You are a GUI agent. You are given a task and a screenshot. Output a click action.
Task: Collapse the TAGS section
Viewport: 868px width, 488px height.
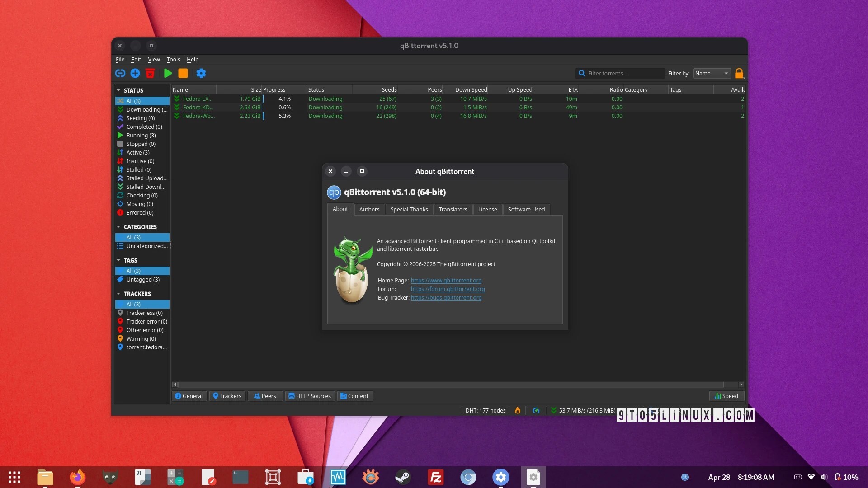118,260
